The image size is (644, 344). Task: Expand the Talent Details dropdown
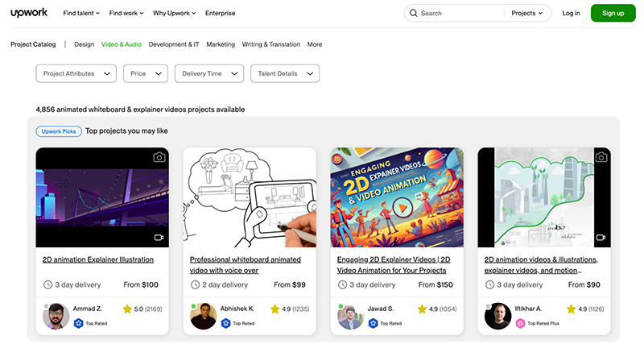pos(284,73)
